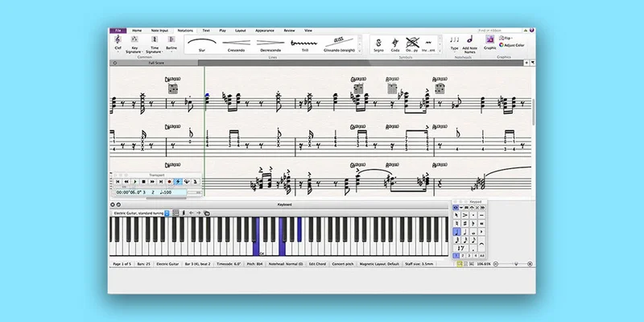Insert a Slur line
644x322 pixels.
click(202, 44)
